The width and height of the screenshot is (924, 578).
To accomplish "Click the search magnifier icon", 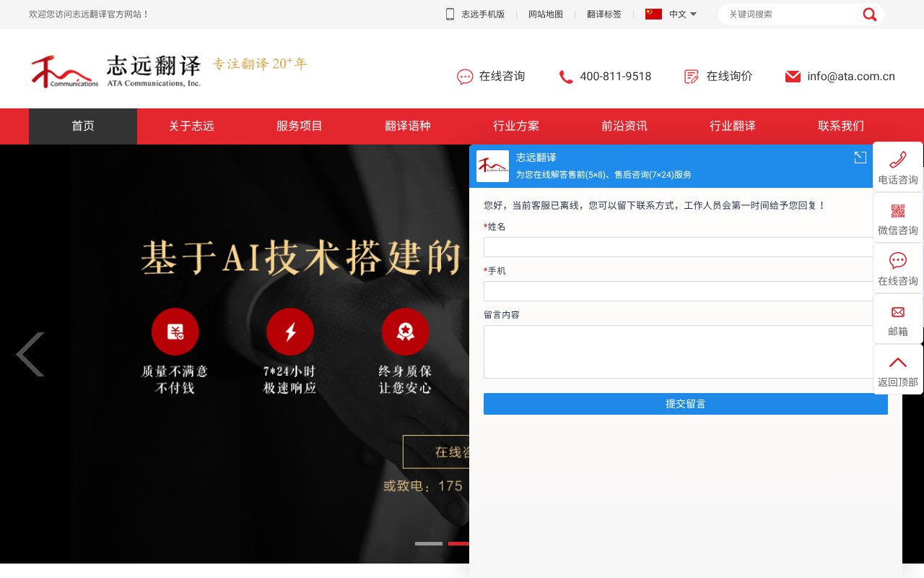I will pyautogui.click(x=870, y=14).
